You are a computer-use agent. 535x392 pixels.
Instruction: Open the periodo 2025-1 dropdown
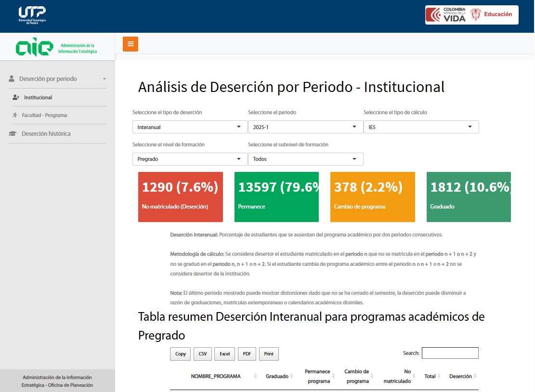click(x=305, y=127)
